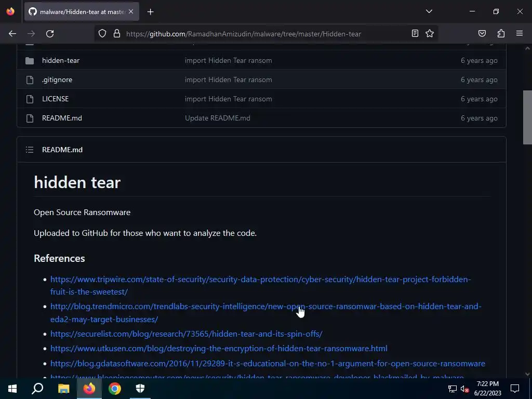
Task: Open the tripwire.com reference link
Action: 261,285
